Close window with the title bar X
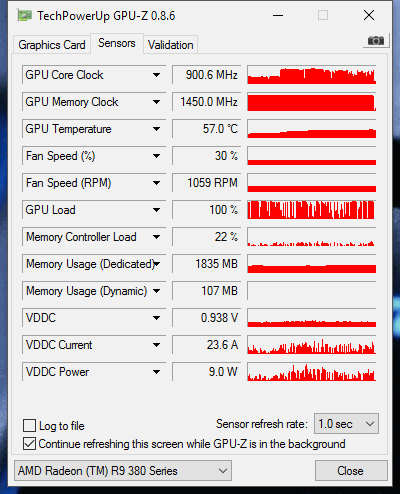This screenshot has width=400, height=494. point(369,15)
